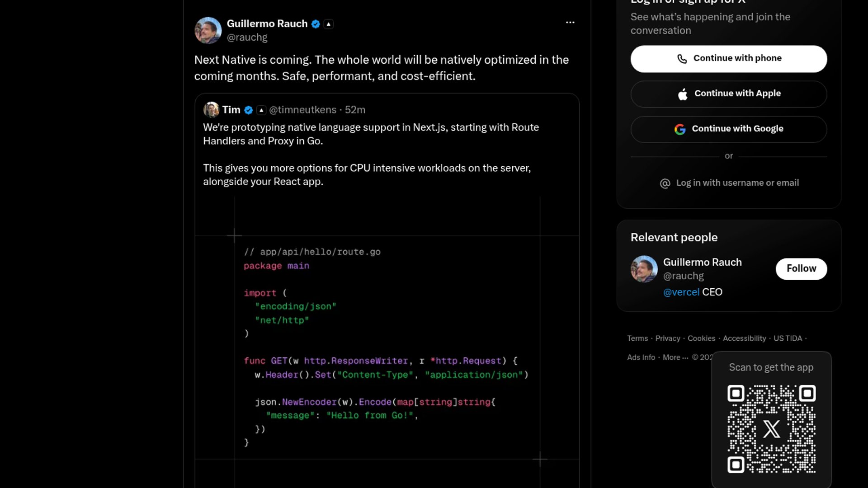868x488 pixels.
Task: Continue with Google sign-in button
Action: tap(729, 129)
